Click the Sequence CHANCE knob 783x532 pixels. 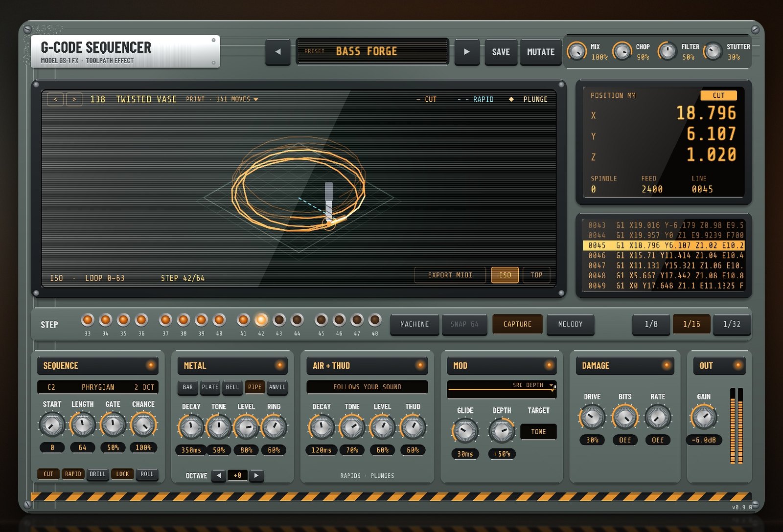click(x=143, y=425)
